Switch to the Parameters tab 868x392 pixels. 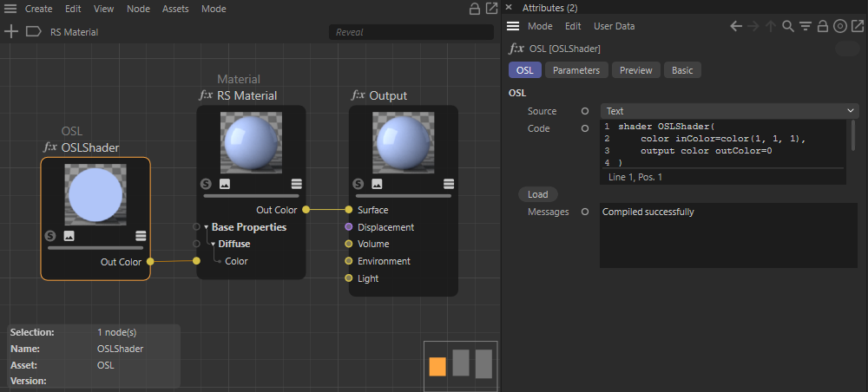click(x=576, y=70)
